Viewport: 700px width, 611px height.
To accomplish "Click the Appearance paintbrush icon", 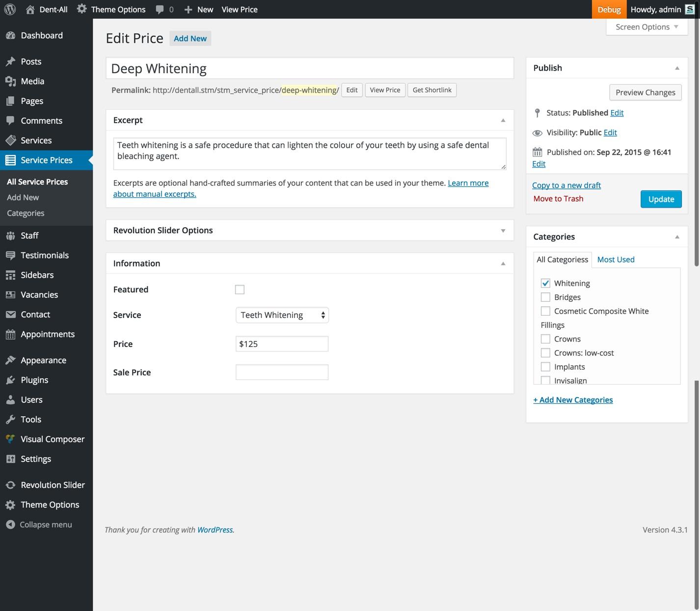I will [x=10, y=360].
